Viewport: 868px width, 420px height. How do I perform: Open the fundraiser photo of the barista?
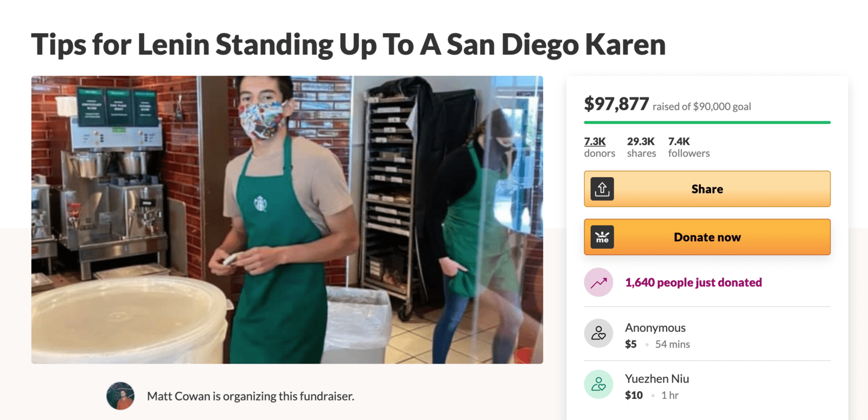click(x=287, y=219)
